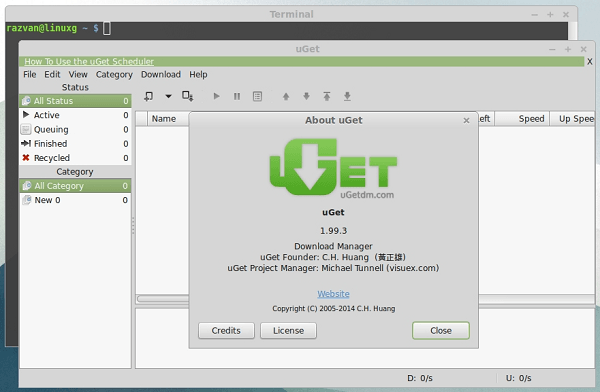Screen dimensions: 600x392
Task: Click the Credits button
Action: pyautogui.click(x=226, y=330)
